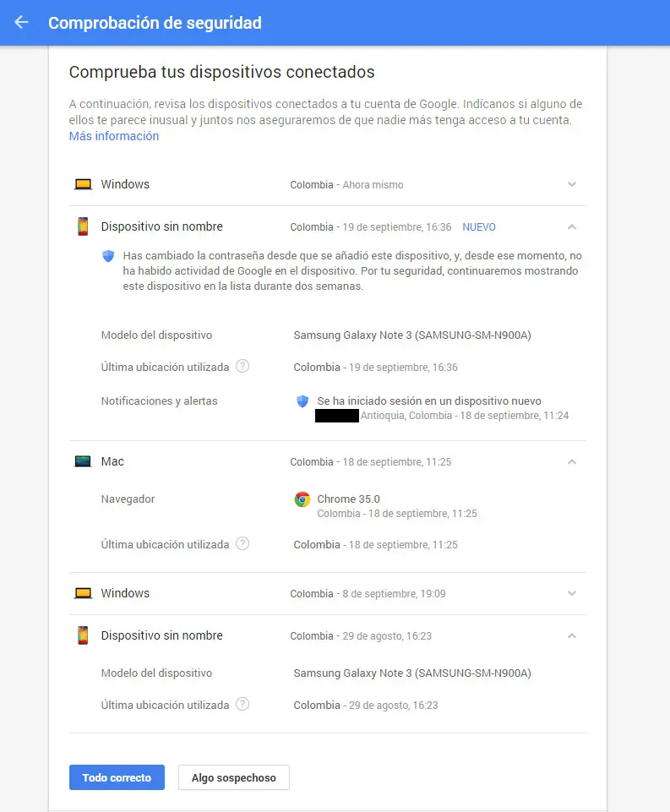
Task: Confirm with Todo correcto button
Action: 117,777
